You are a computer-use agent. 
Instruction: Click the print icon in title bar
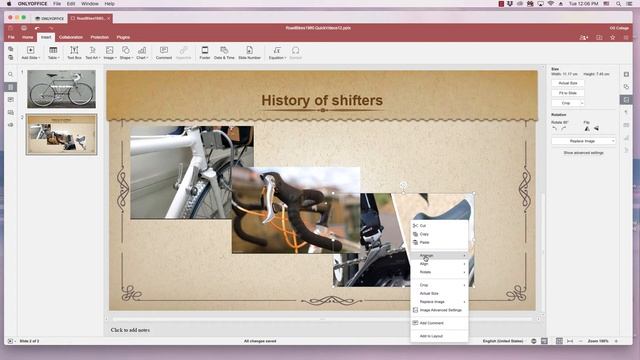click(x=24, y=28)
